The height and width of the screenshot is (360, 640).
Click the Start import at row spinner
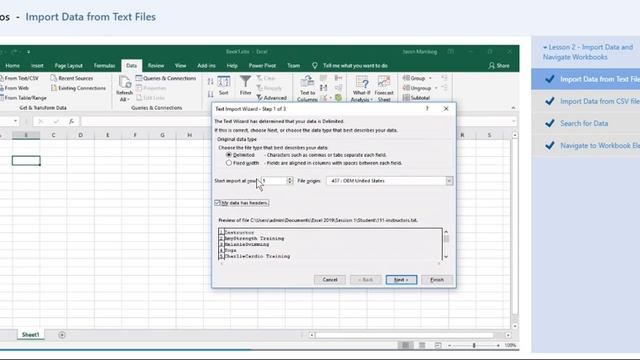290,180
